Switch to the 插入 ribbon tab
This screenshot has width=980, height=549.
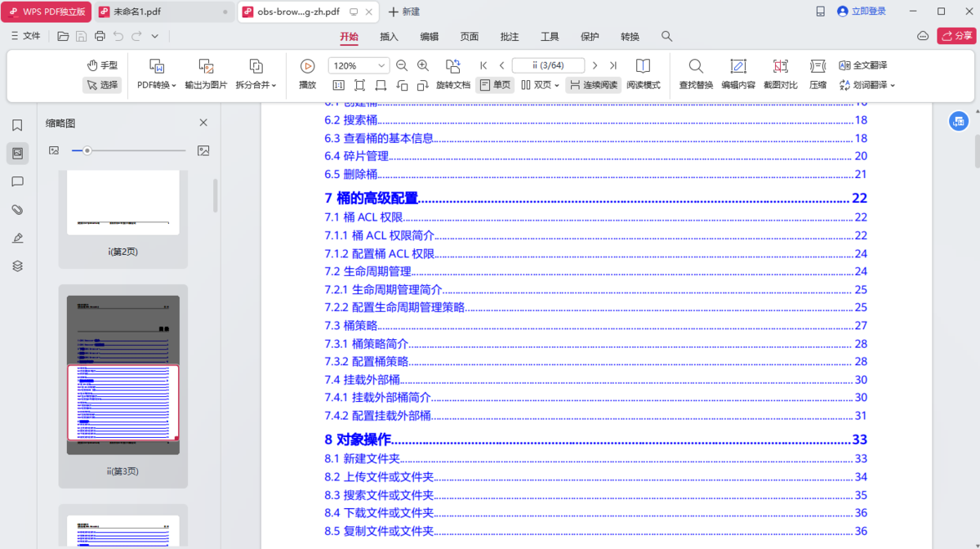coord(388,36)
